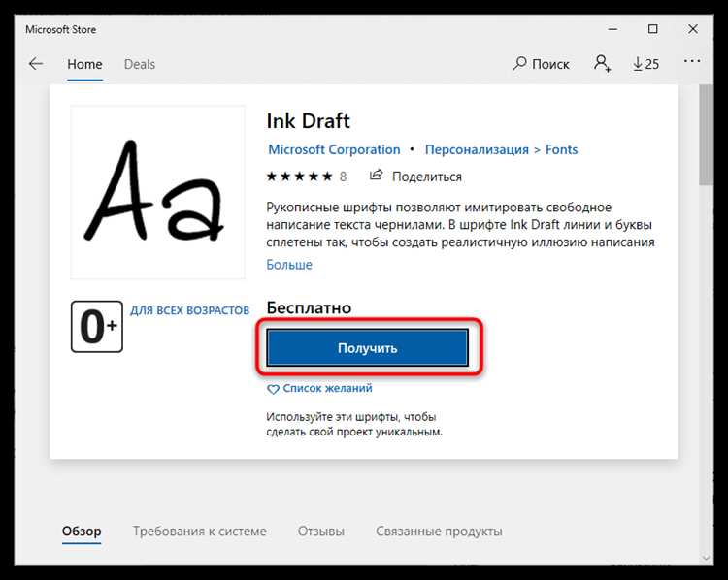Open the three-dots more menu
The width and height of the screenshot is (728, 580).
692,61
